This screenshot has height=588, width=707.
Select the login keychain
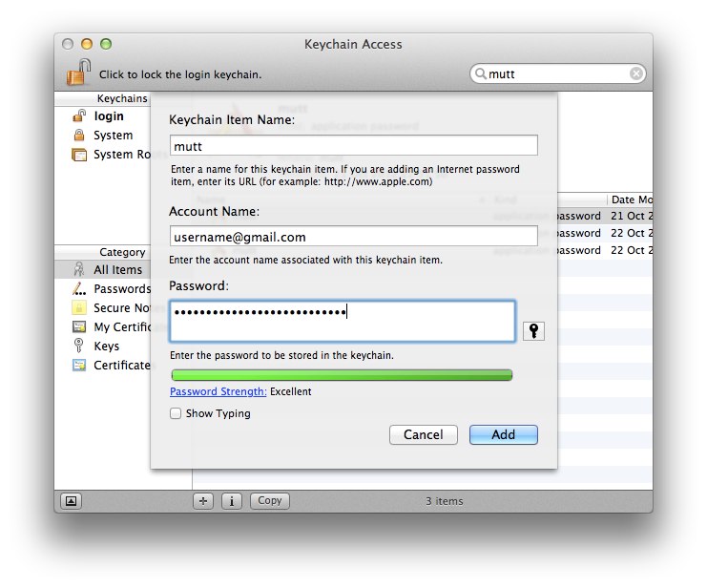pyautogui.click(x=109, y=116)
